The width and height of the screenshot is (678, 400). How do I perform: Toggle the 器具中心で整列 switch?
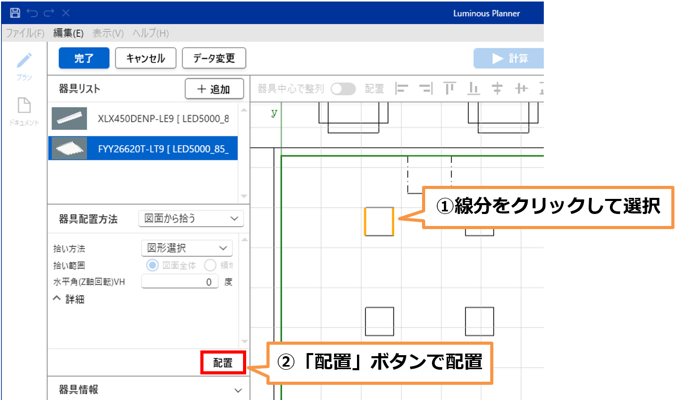[343, 88]
